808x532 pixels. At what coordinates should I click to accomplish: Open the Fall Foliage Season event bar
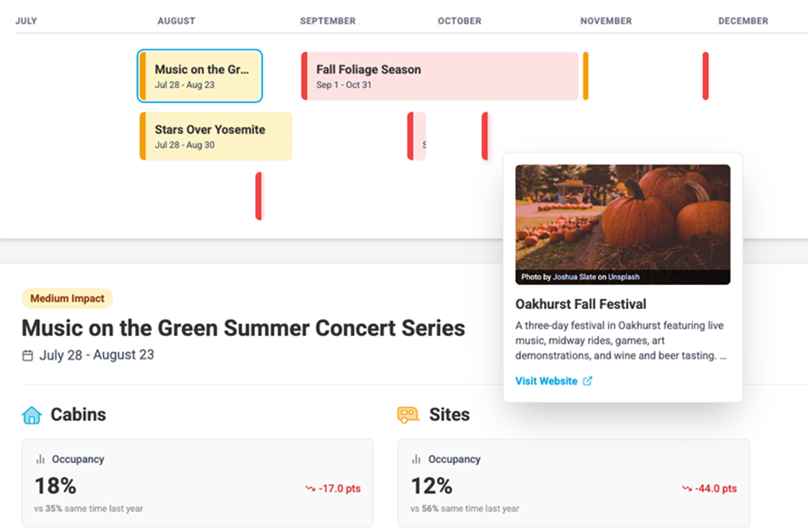[x=440, y=76]
